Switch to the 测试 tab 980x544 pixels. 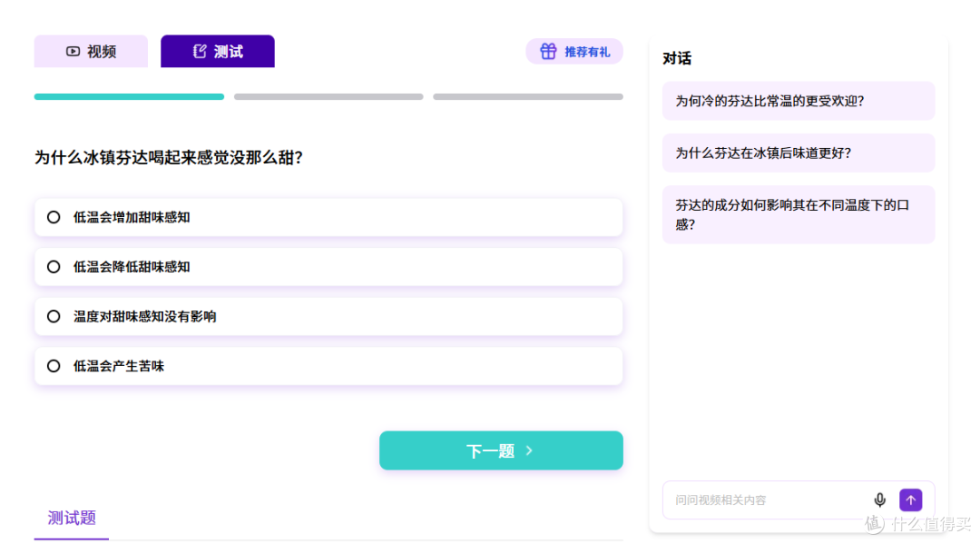pyautogui.click(x=218, y=51)
